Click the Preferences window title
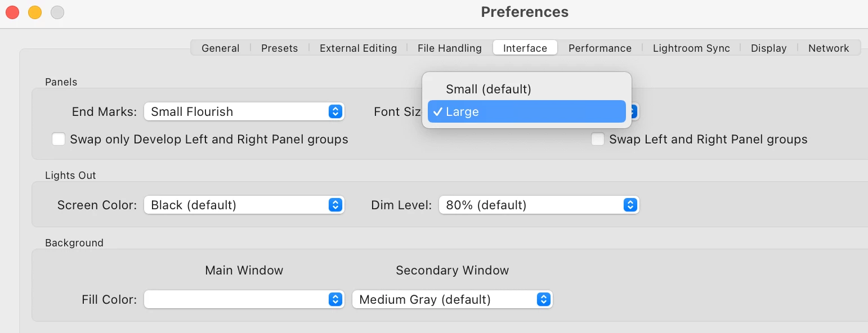Image resolution: width=868 pixels, height=333 pixels. point(525,12)
